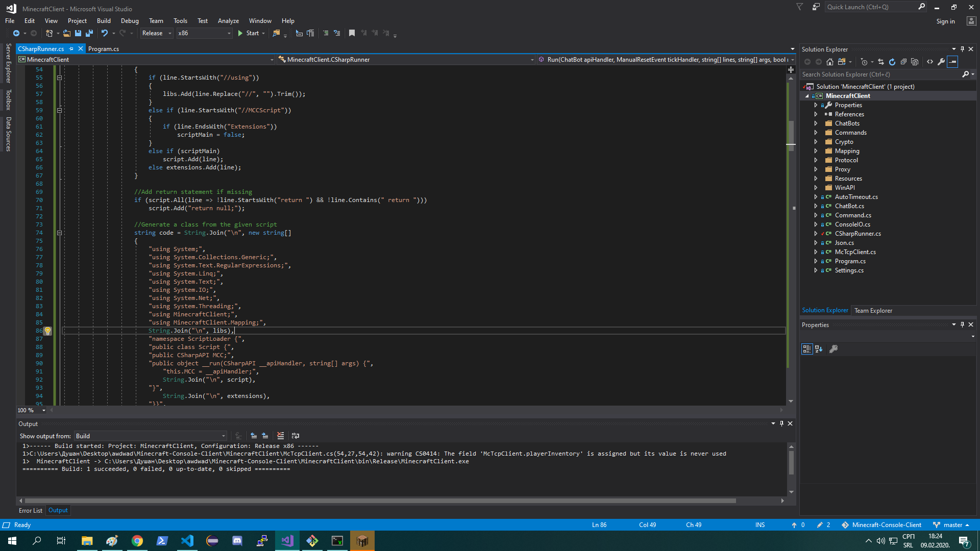Screen dimensions: 980x551
Task: Click Collapse All icon in Solution Explorer
Action: pos(903,62)
